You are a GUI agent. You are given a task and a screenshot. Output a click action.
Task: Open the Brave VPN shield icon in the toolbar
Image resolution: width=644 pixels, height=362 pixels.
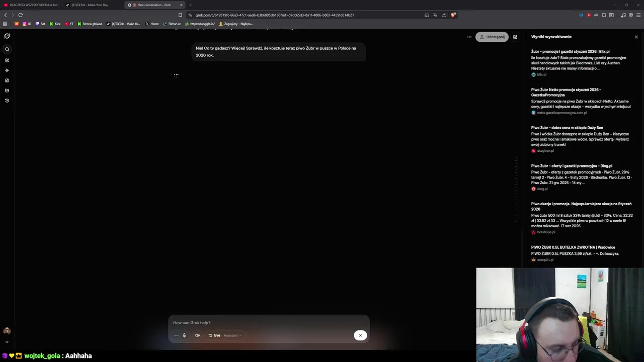point(631,15)
